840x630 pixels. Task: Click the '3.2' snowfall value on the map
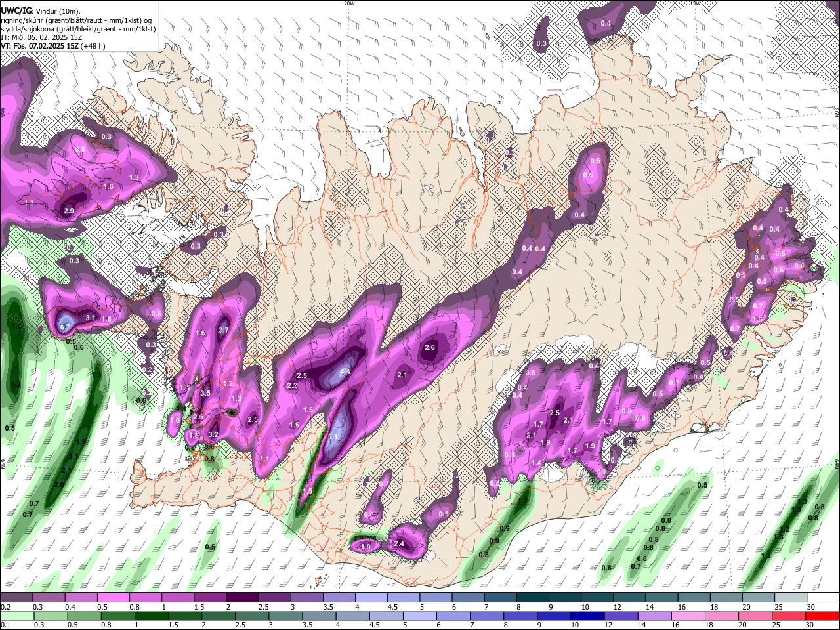pos(213,434)
